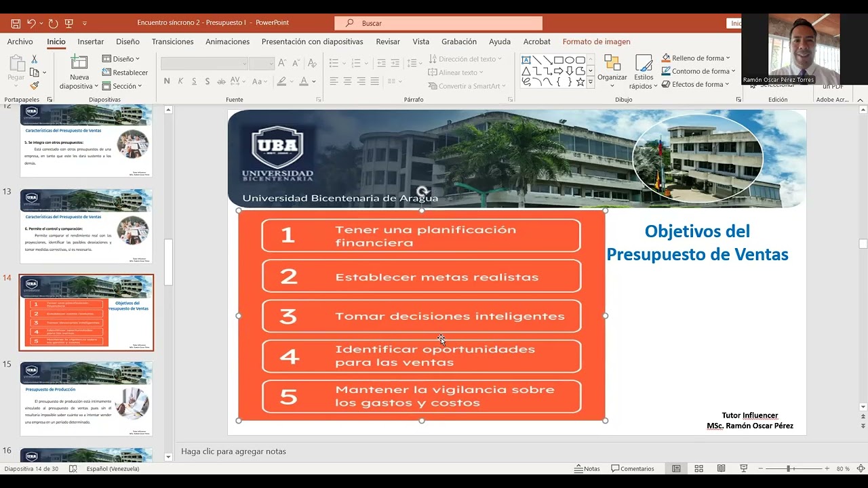The height and width of the screenshot is (488, 868).
Task: Align text to the left
Action: tap(334, 81)
